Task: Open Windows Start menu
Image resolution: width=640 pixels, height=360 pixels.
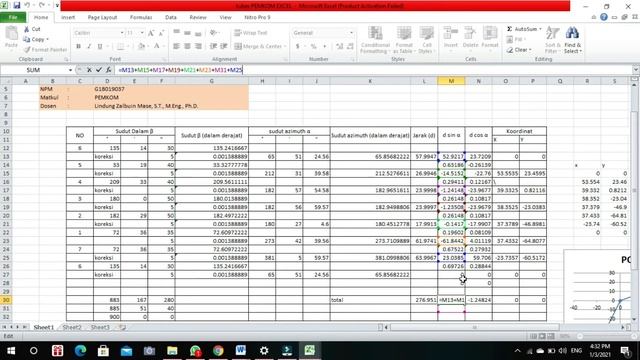Action: coord(11,350)
